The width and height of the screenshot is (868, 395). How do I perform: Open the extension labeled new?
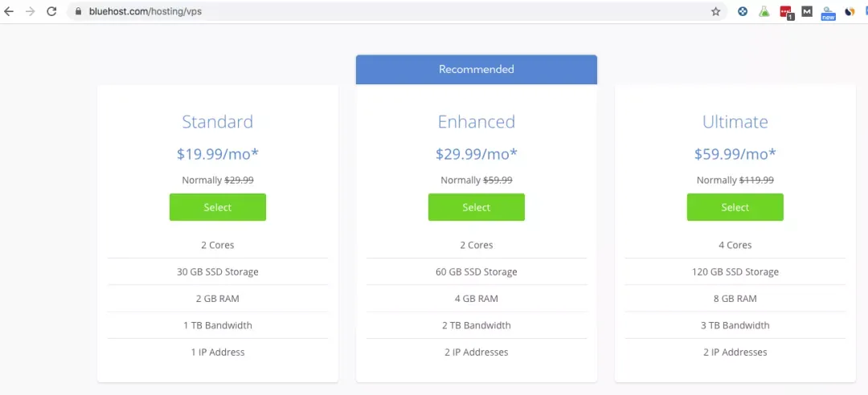tap(828, 14)
